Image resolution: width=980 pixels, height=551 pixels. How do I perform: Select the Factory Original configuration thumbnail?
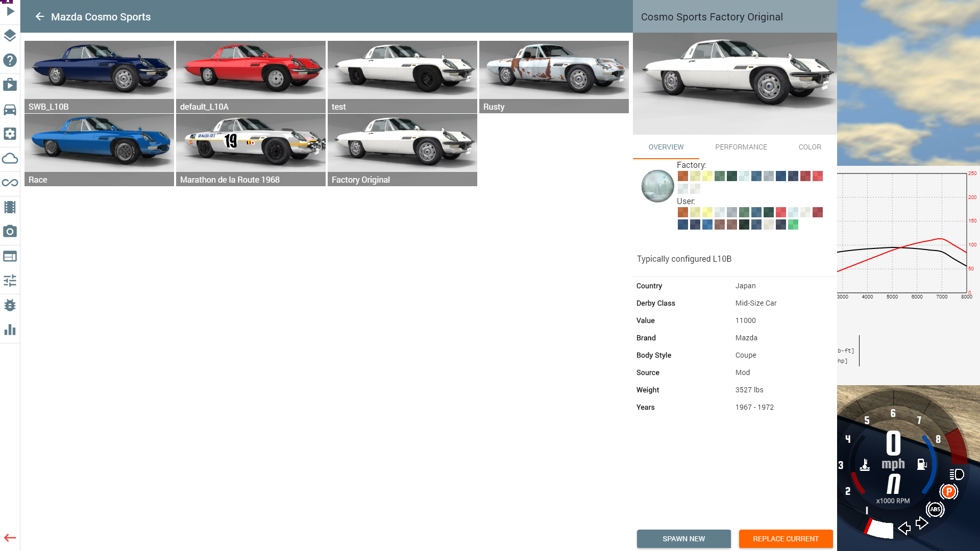(402, 150)
